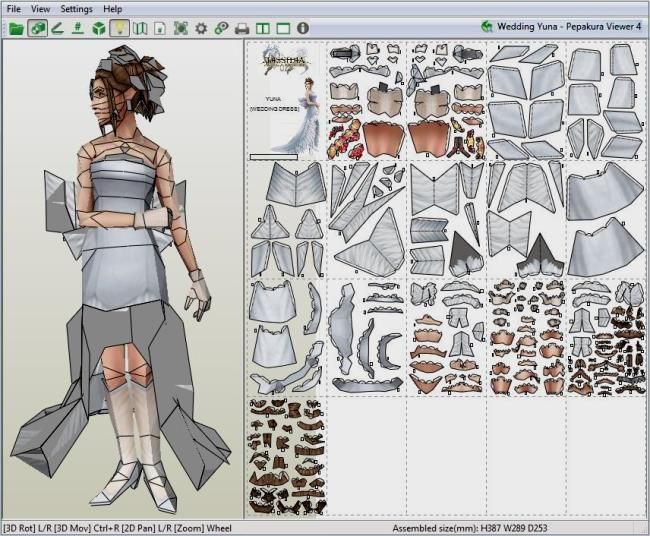The image size is (650, 536).
Task: Click the 3D Yuna model's head
Action: 126,89
